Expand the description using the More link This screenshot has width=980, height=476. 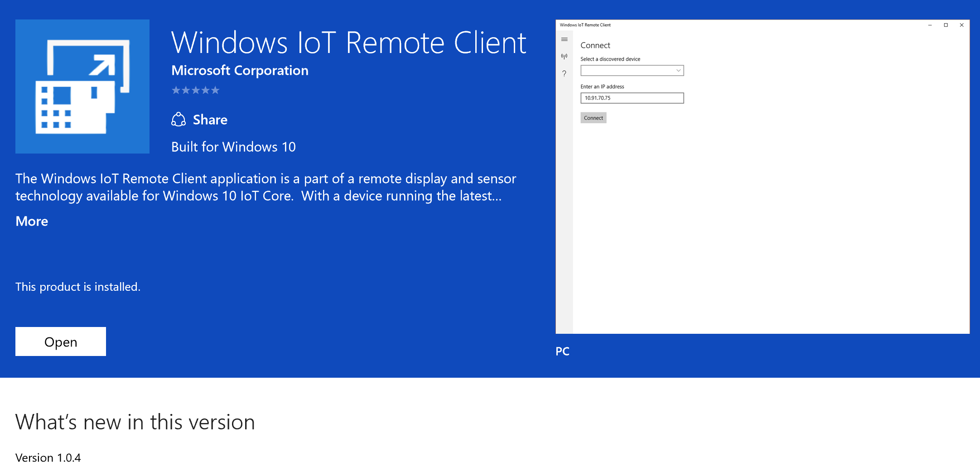pyautogui.click(x=31, y=221)
